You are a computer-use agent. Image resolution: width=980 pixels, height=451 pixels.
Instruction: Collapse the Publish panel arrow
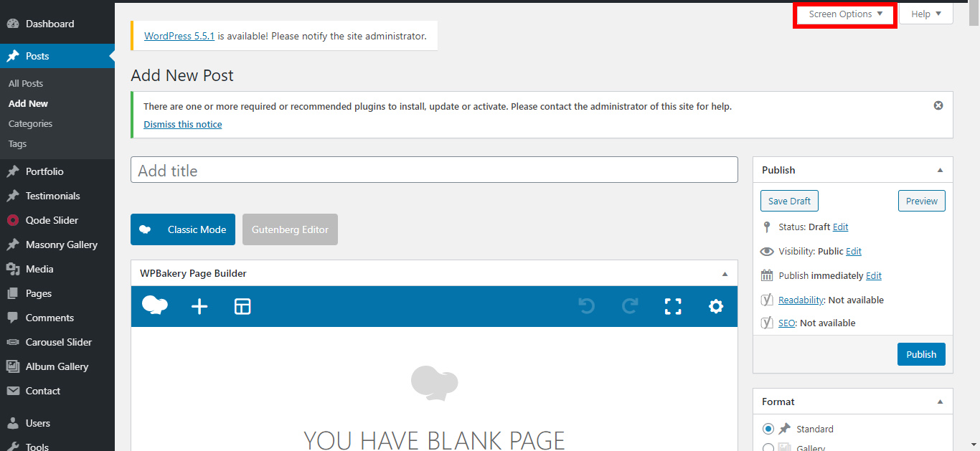click(x=940, y=170)
